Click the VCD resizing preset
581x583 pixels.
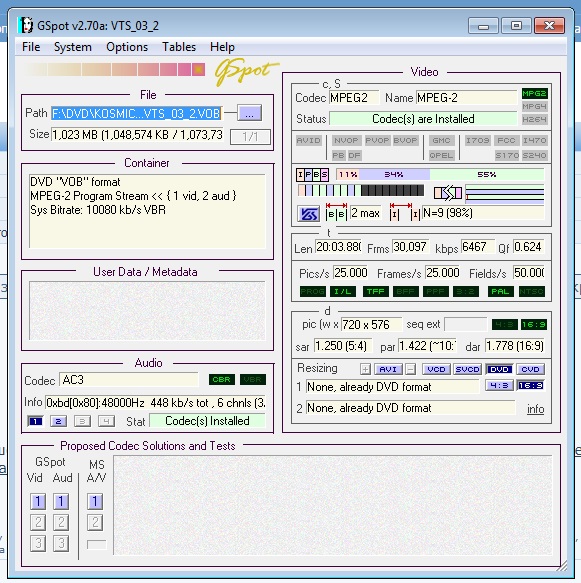436,369
